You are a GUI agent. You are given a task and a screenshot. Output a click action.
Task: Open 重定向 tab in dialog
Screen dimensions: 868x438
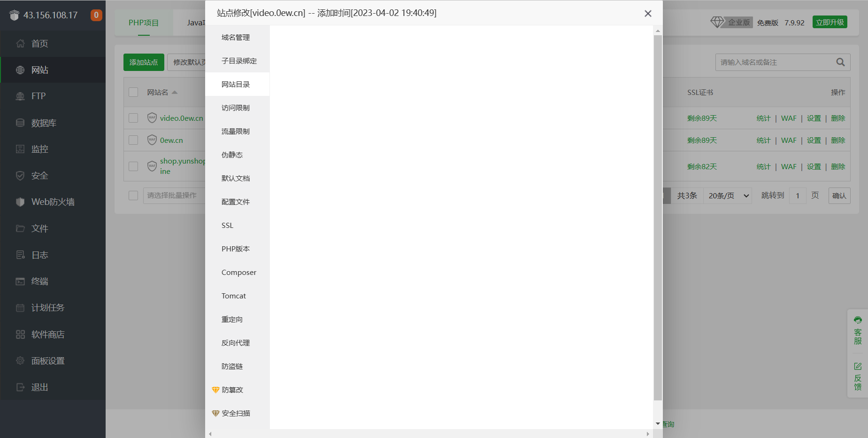(x=237, y=319)
